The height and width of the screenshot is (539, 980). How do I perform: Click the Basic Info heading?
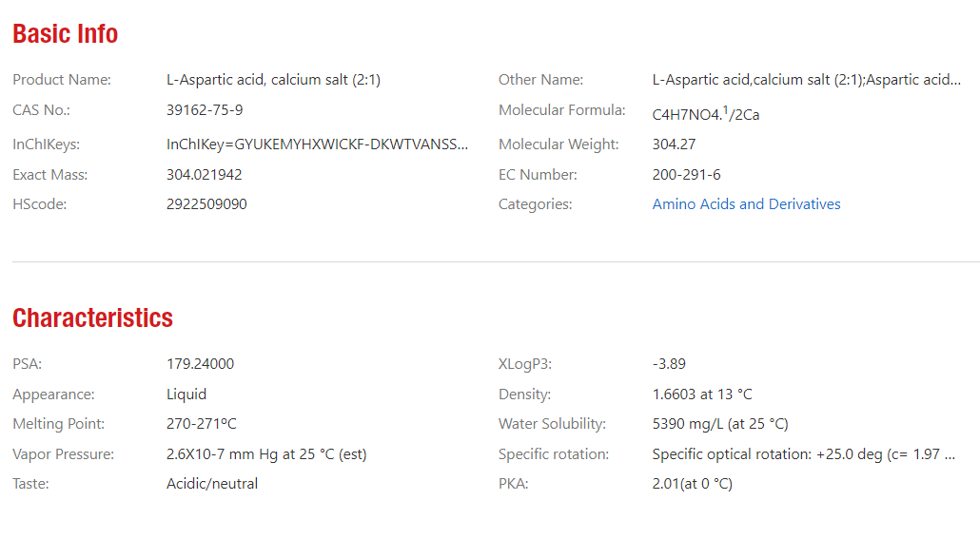66,34
